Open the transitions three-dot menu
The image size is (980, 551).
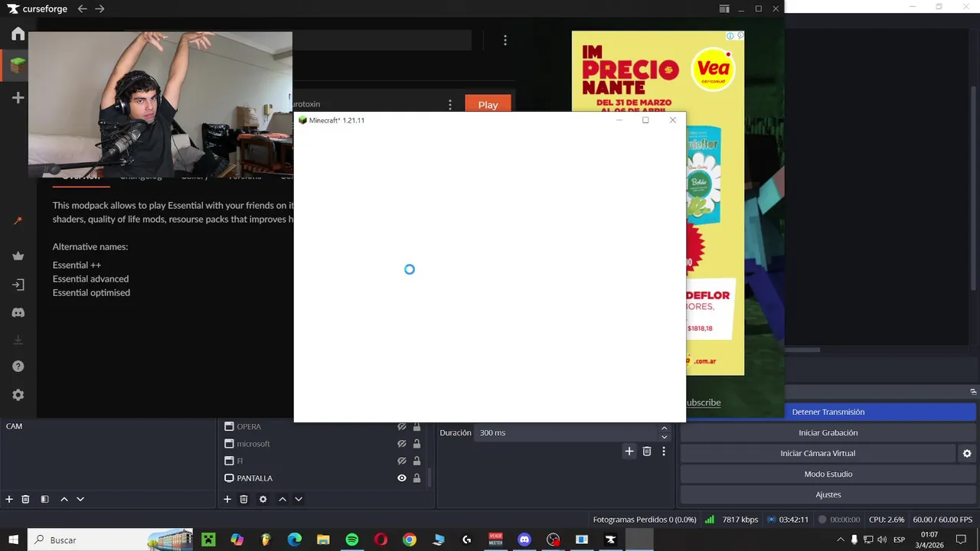point(664,452)
